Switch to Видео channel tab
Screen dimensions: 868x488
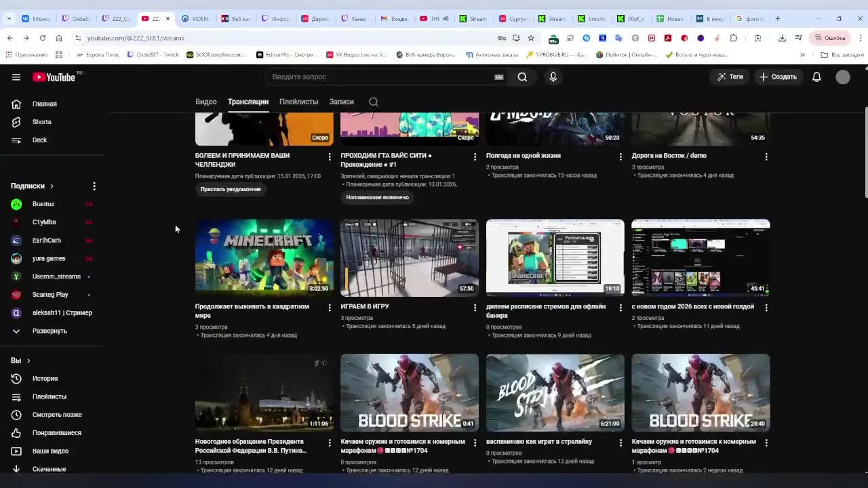point(206,102)
